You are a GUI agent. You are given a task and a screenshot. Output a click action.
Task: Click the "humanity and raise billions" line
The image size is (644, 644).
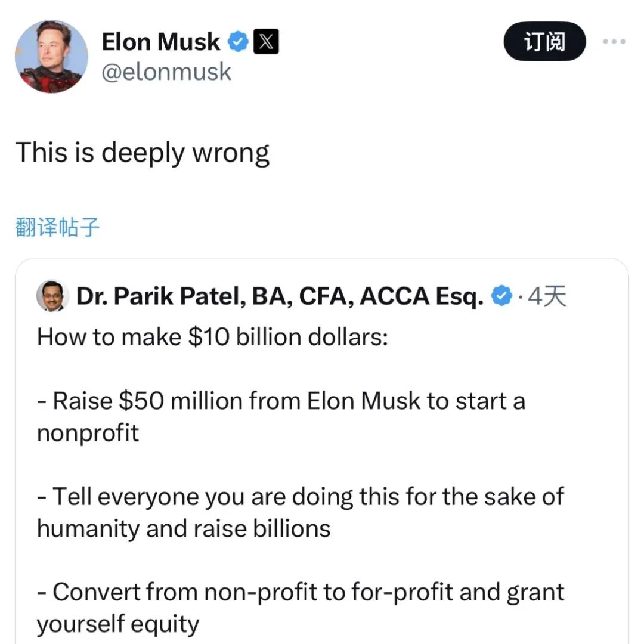point(184,528)
